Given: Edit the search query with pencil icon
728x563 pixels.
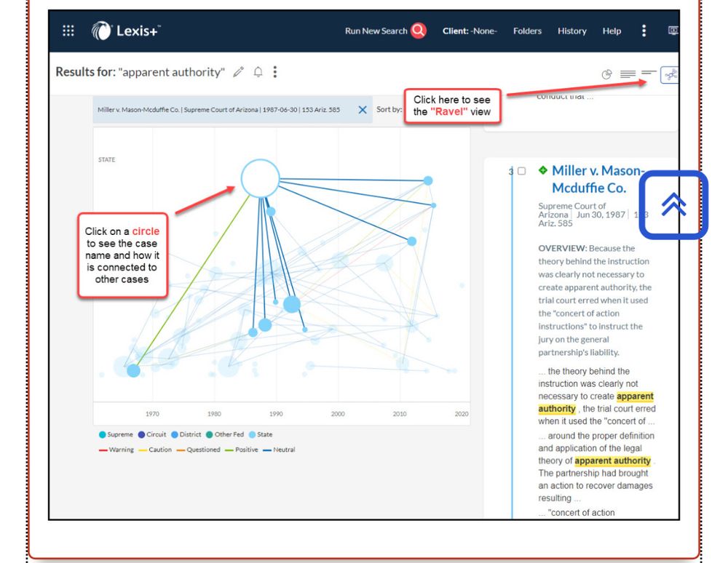Looking at the screenshot, I should (239, 72).
